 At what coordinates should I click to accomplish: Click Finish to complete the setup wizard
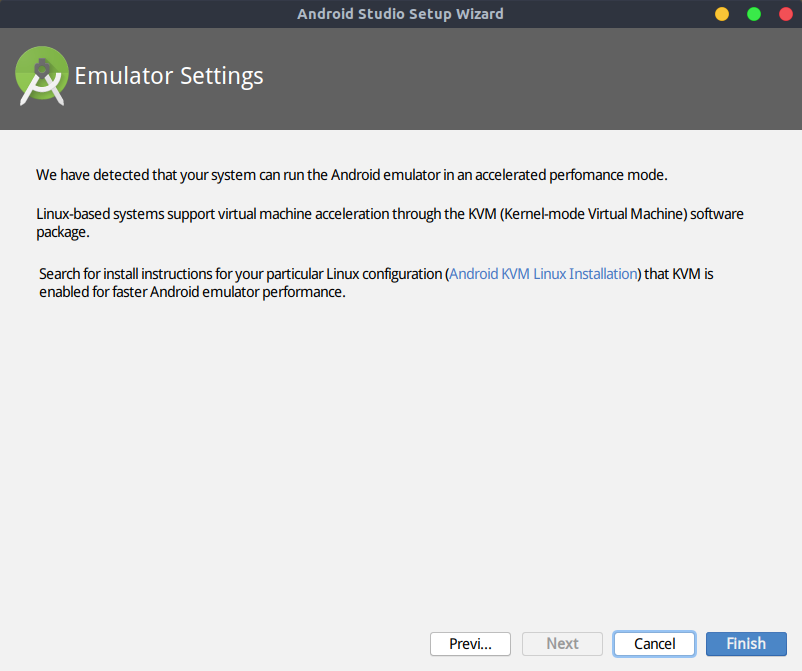coord(746,643)
